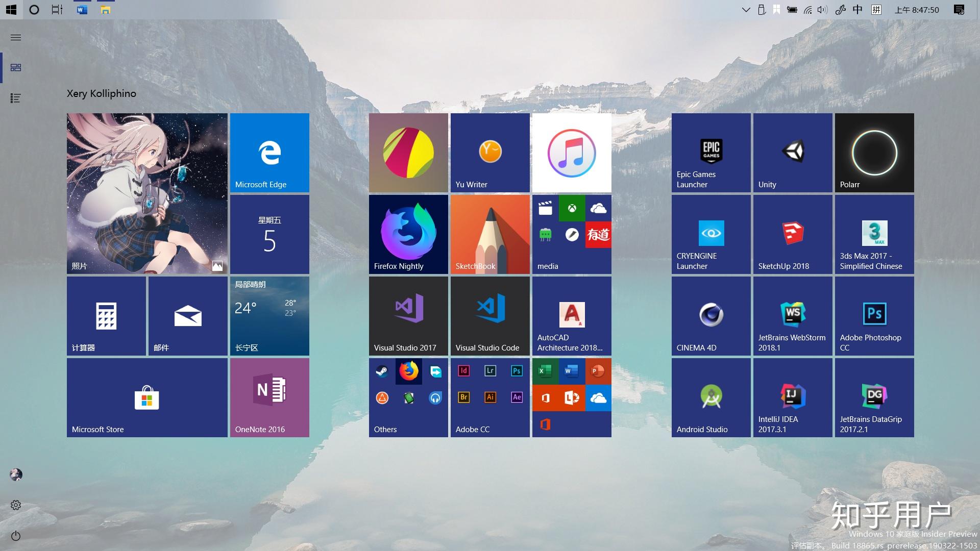Open Task View in taskbar
The width and height of the screenshot is (980, 551).
coord(57,10)
